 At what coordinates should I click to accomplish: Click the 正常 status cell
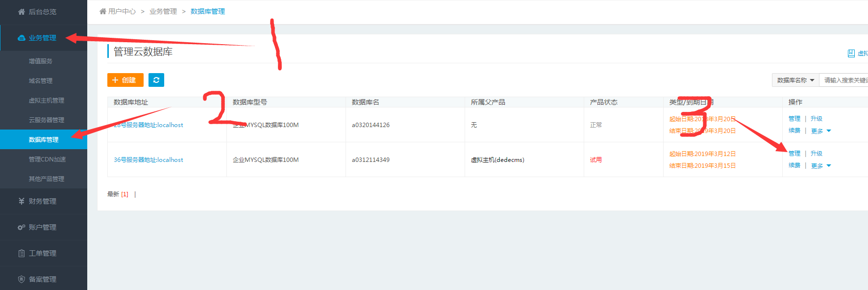tap(596, 125)
